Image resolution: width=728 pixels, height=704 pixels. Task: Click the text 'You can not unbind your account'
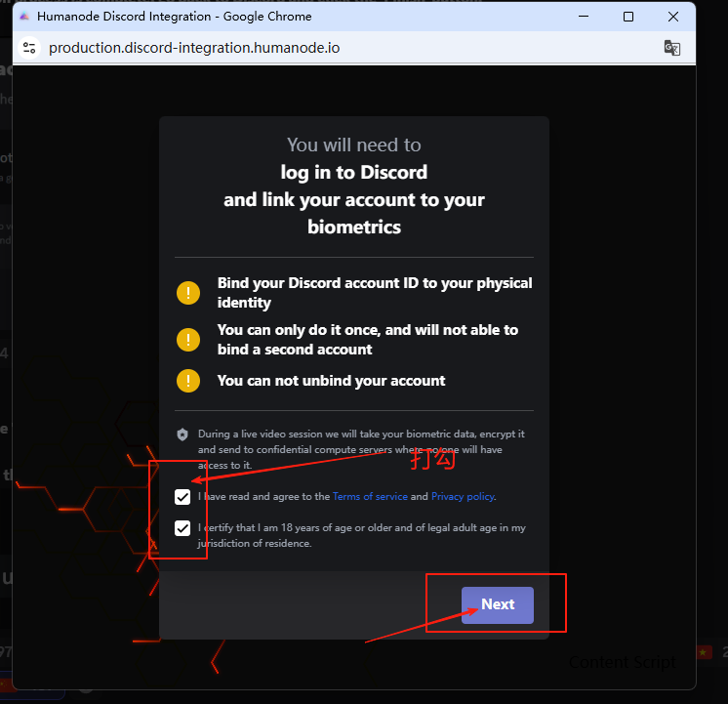[331, 381]
